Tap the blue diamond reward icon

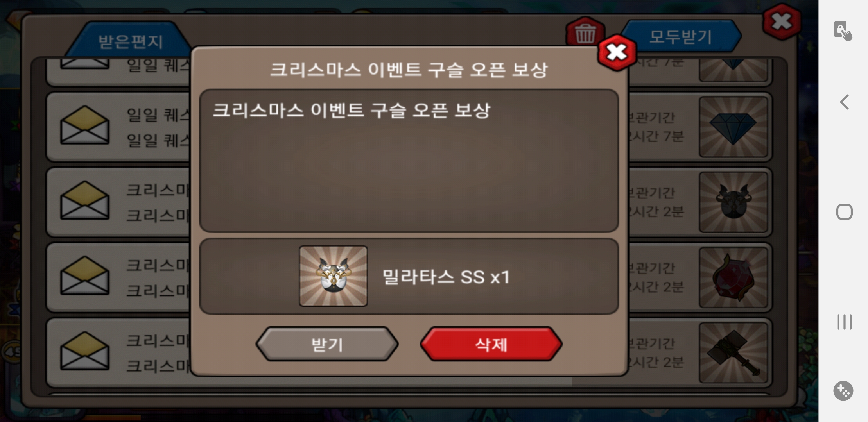click(733, 127)
